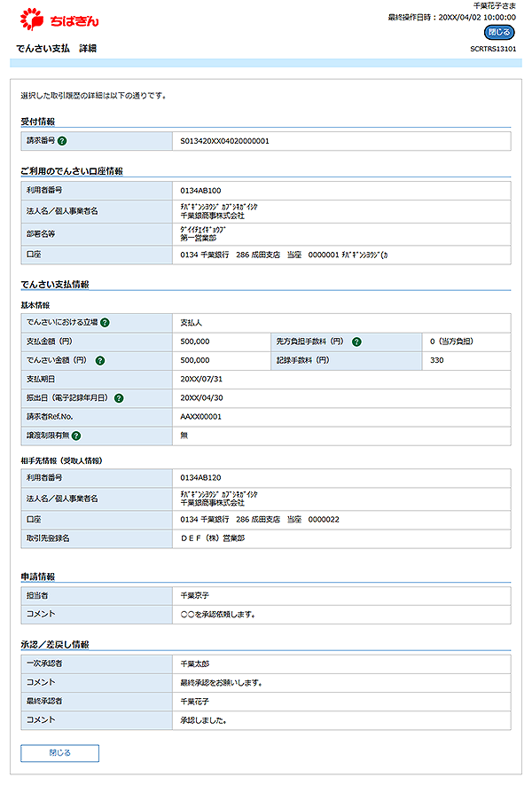Screen dimensions: 532x785
Task: Click the help icon next to 請求番号
Action: pos(63,141)
